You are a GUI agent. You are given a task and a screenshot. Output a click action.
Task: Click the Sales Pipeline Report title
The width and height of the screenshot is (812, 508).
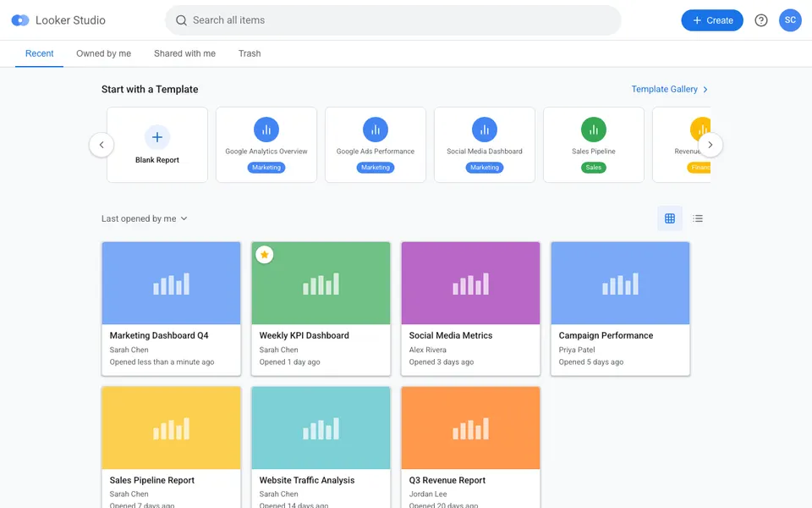pos(152,481)
